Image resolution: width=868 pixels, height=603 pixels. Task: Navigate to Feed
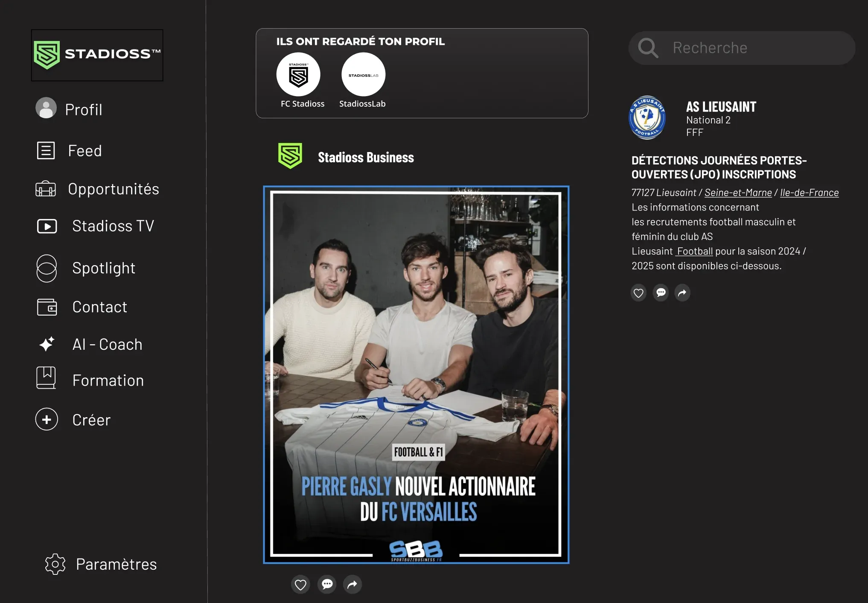point(85,151)
